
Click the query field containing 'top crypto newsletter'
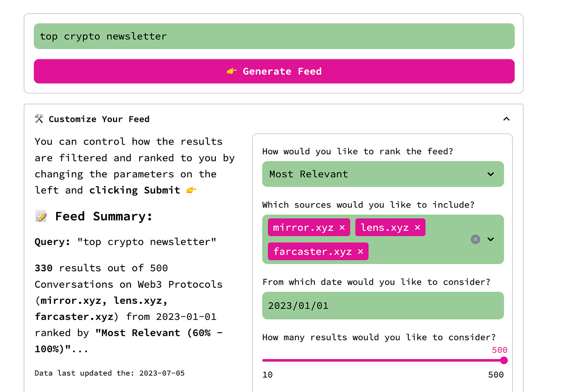pyautogui.click(x=274, y=36)
